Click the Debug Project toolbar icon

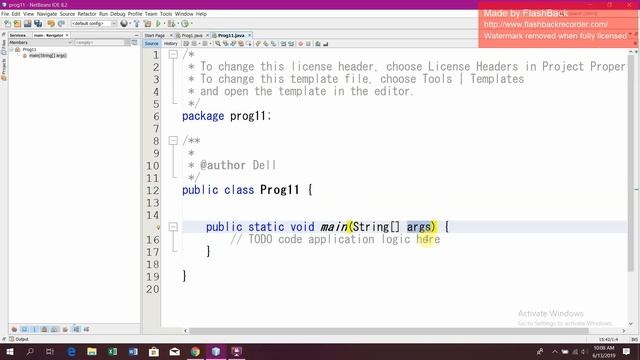tap(171, 24)
